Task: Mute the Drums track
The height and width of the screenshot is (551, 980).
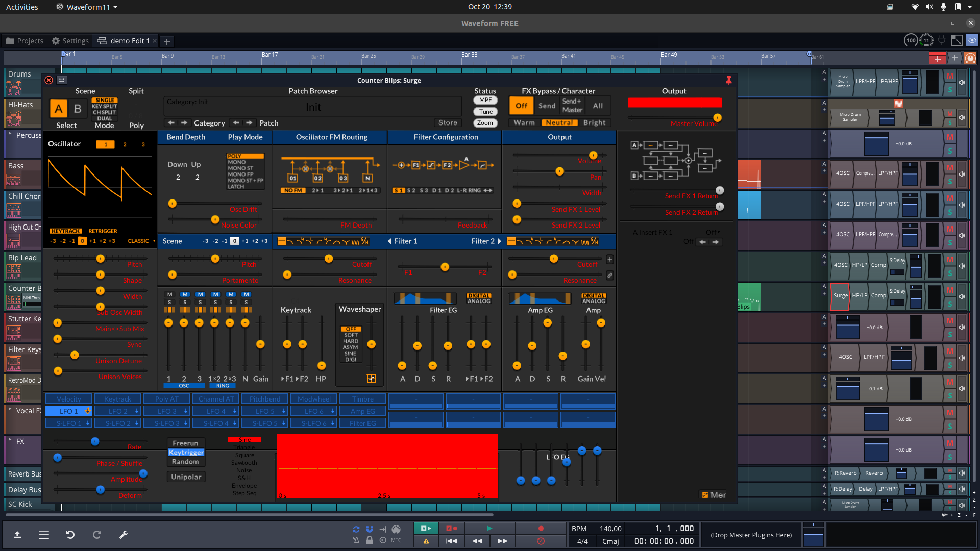Action: pos(950,76)
